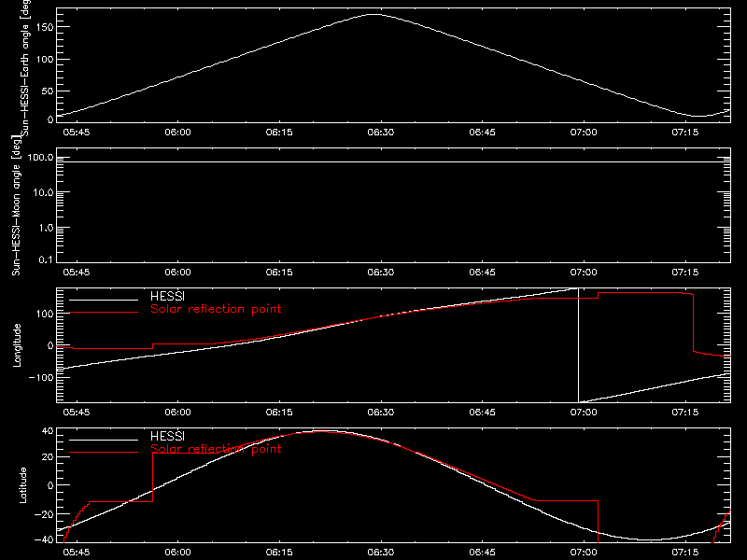This screenshot has width=747, height=560.
Task: Select the -100 tick on Longitude plot
Action: pyautogui.click(x=41, y=377)
